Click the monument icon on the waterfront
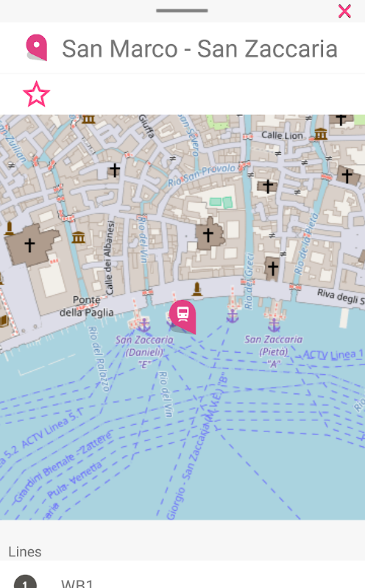Viewport: 365px width, 588px height. 196,289
